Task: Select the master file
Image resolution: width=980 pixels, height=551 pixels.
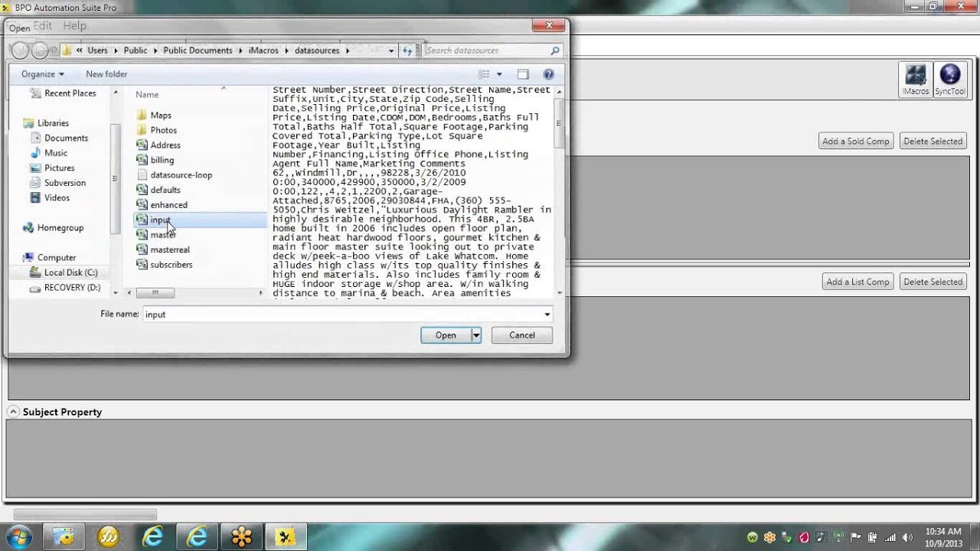Action: [163, 234]
